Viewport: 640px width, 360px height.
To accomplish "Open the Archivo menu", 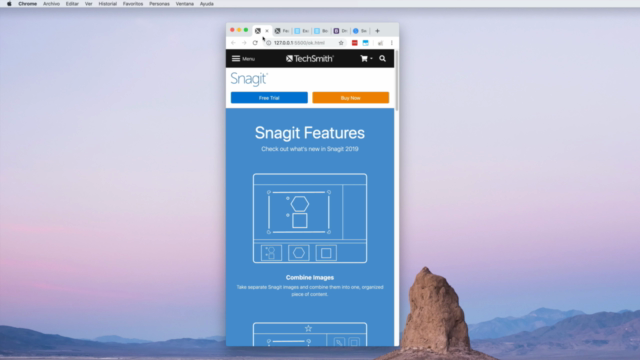I will click(x=51, y=4).
